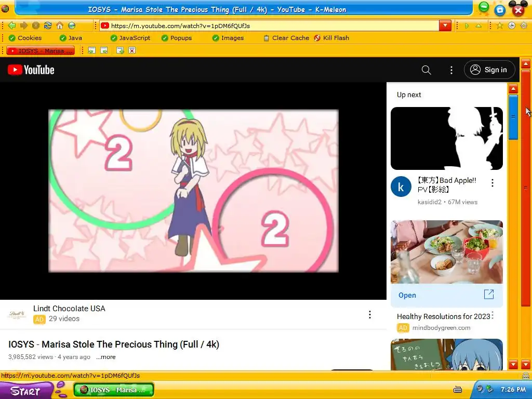Open the Bad Apple!! PV video title
The image size is (532, 399).
click(447, 185)
